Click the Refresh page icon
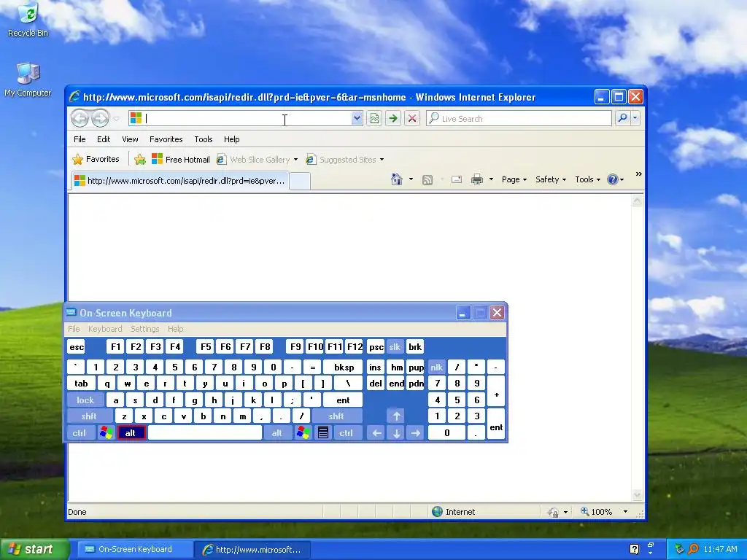 coord(374,119)
